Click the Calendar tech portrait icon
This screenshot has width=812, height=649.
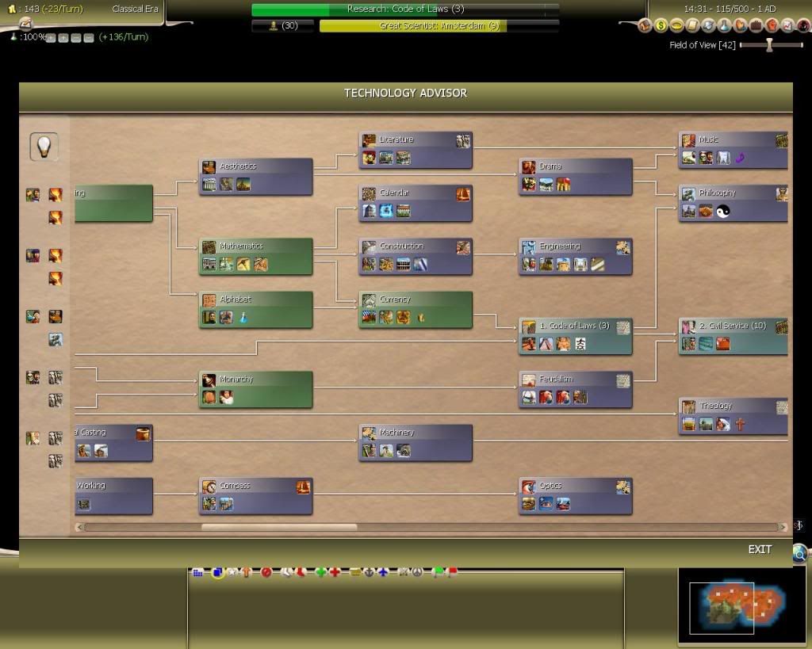click(369, 193)
